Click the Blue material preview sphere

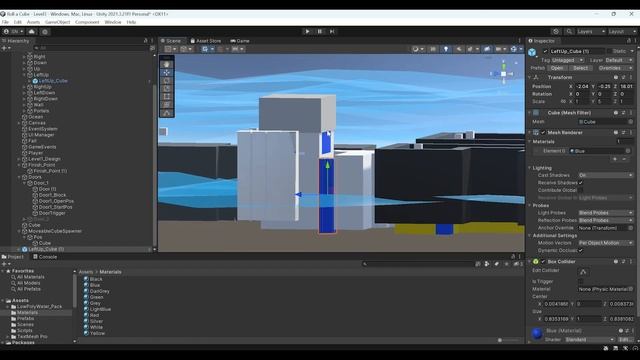point(537,334)
